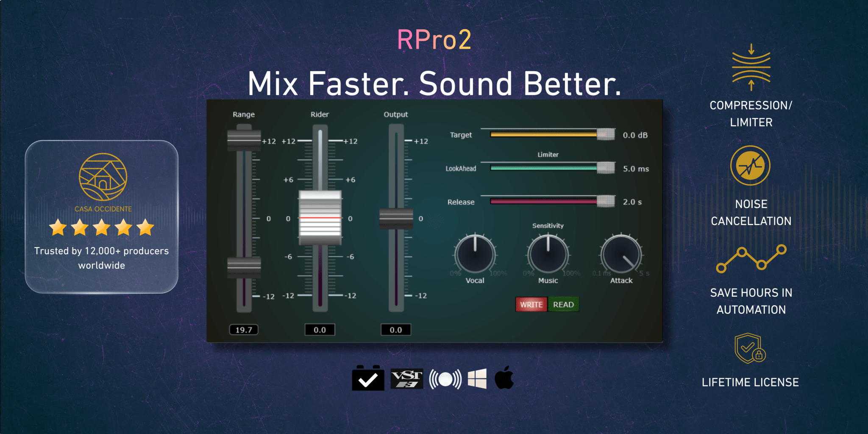Click the Casa Occidente house logo
This screenshot has width=868, height=434.
[x=103, y=177]
